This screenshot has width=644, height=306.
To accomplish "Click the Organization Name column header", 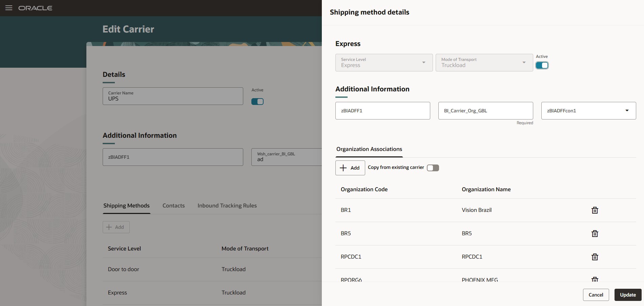I will (x=486, y=190).
